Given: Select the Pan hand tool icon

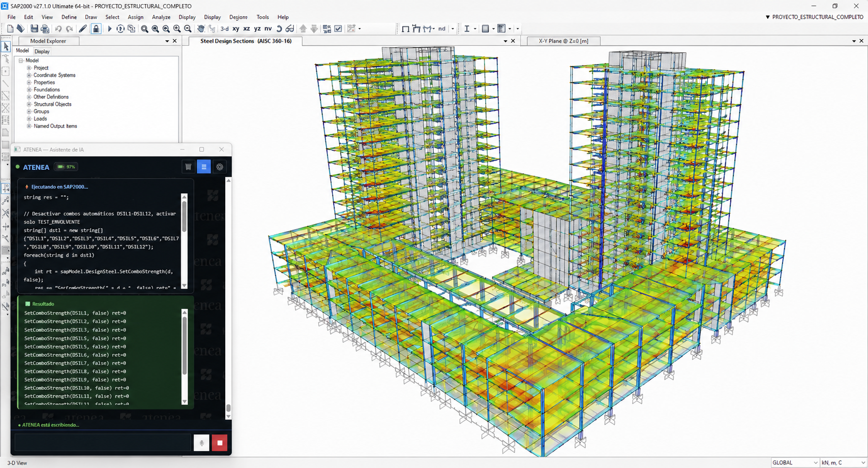Looking at the screenshot, I should click(201, 29).
